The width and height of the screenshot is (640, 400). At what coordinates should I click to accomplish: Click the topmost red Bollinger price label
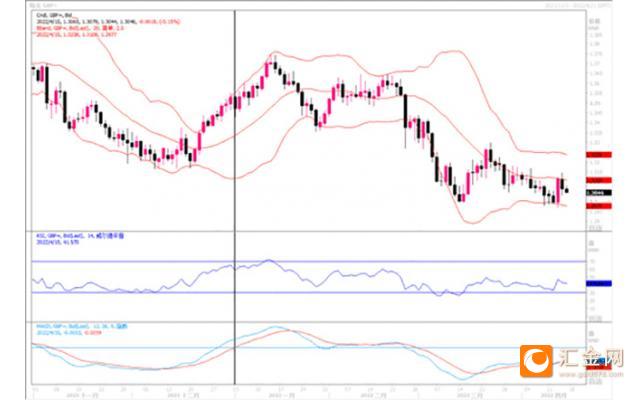599,155
